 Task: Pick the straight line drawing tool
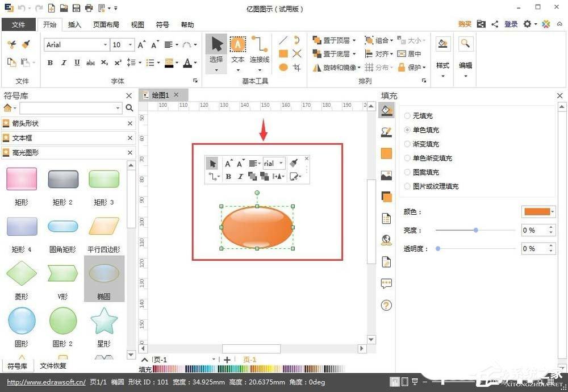pos(283,40)
